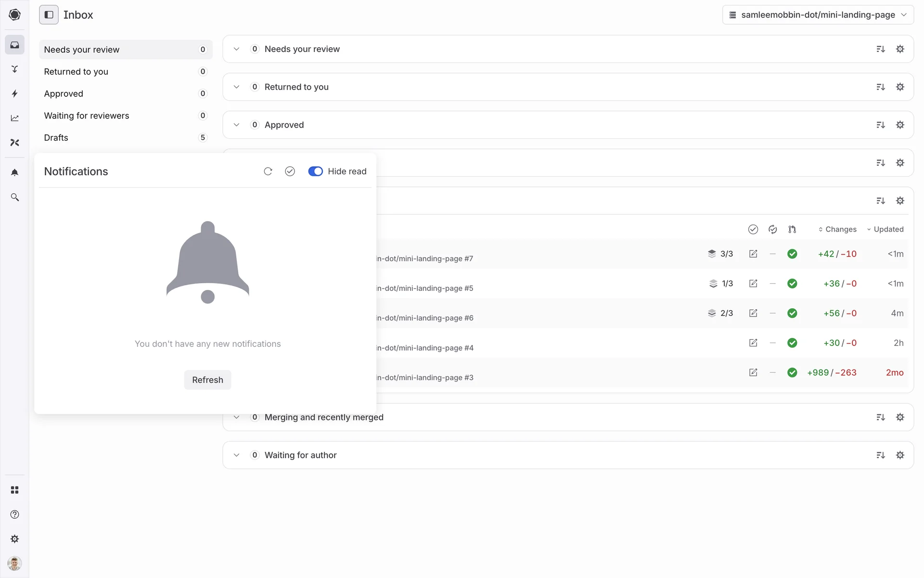
Task: Open the samleemobbin-dot/mini-landing-page repository dropdown
Action: (818, 15)
